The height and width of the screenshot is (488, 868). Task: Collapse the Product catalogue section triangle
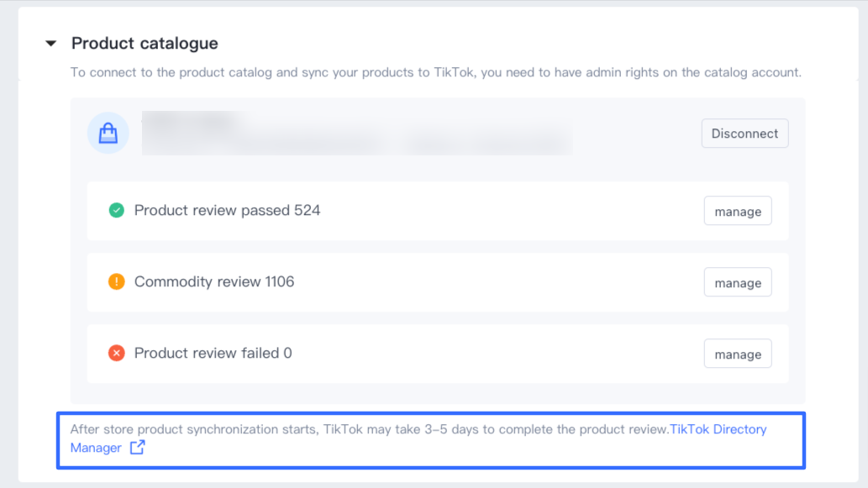[51, 44]
